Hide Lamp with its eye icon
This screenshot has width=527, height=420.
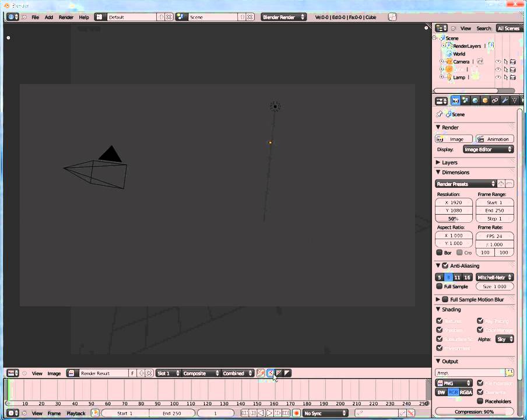(x=498, y=78)
